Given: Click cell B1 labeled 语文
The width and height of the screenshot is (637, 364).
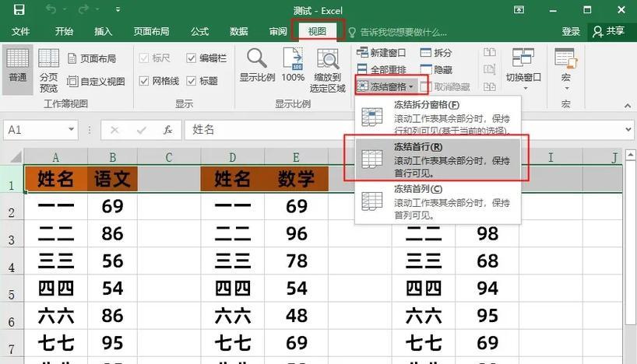Looking at the screenshot, I should [x=113, y=179].
